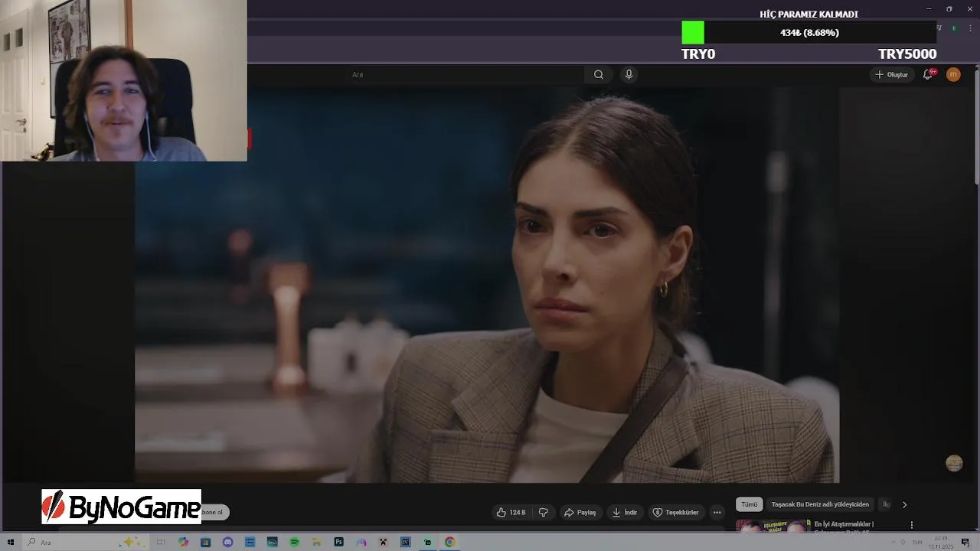The width and height of the screenshot is (980, 551).
Task: Click the green Chrome profile icon
Action: pyautogui.click(x=954, y=28)
